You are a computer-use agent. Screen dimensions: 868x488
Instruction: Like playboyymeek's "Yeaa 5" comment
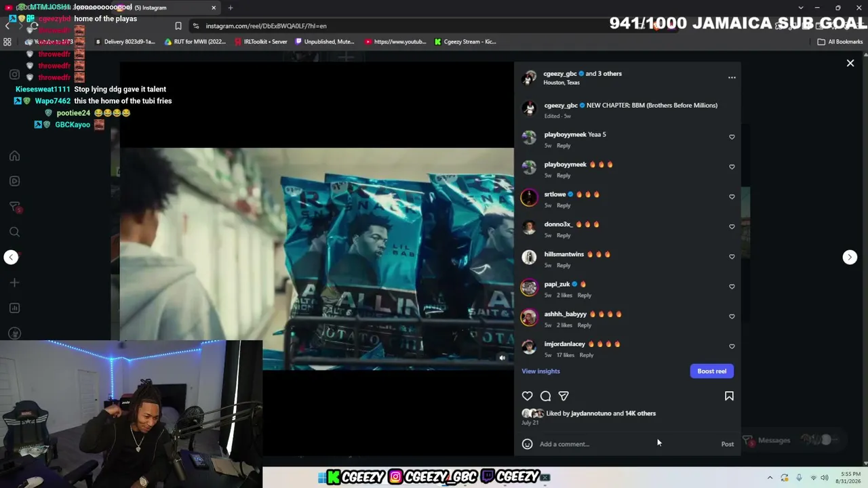732,137
